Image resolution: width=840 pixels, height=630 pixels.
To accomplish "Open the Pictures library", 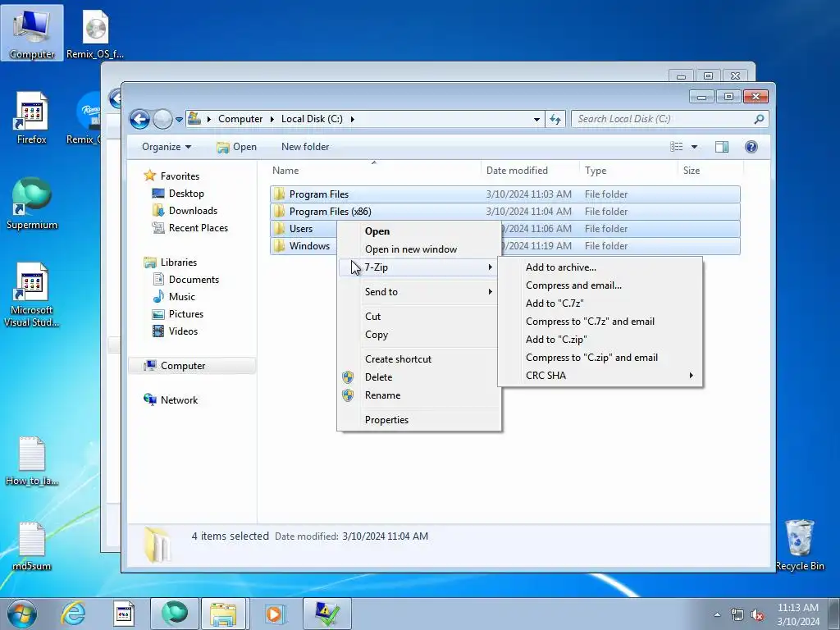I will (186, 314).
